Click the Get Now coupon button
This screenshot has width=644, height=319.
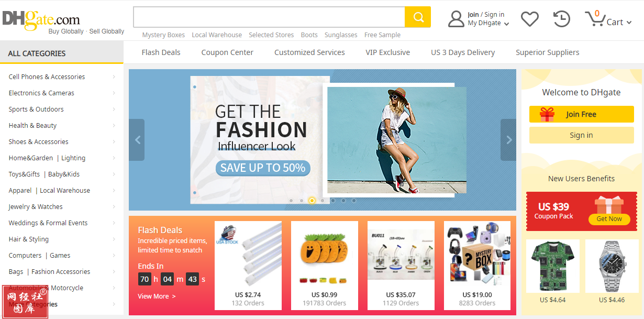pyautogui.click(x=609, y=219)
